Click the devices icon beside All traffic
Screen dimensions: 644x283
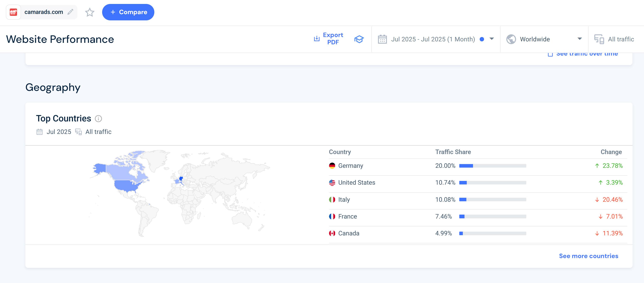[x=599, y=39]
